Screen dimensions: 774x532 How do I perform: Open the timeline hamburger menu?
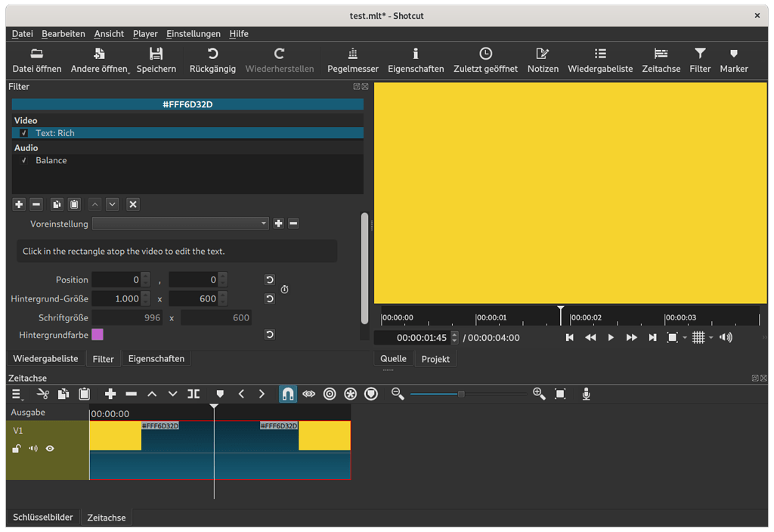[16, 394]
